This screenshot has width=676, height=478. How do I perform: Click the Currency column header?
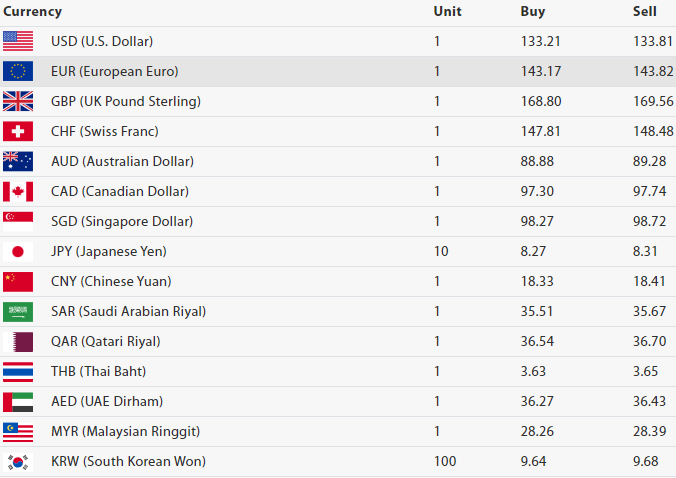click(x=33, y=12)
